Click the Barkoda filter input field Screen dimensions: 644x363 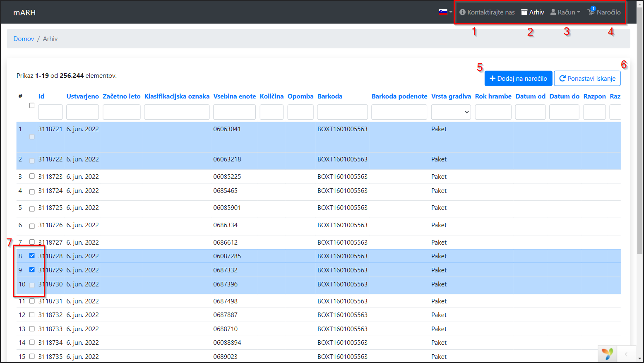pos(342,112)
